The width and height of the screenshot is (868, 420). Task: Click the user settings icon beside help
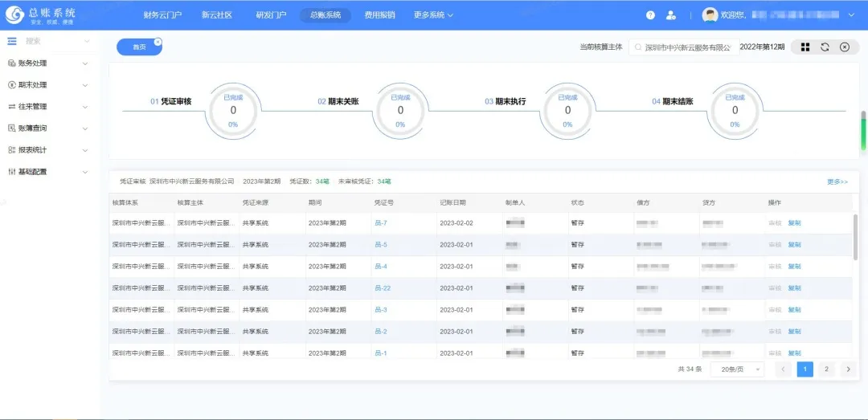671,15
